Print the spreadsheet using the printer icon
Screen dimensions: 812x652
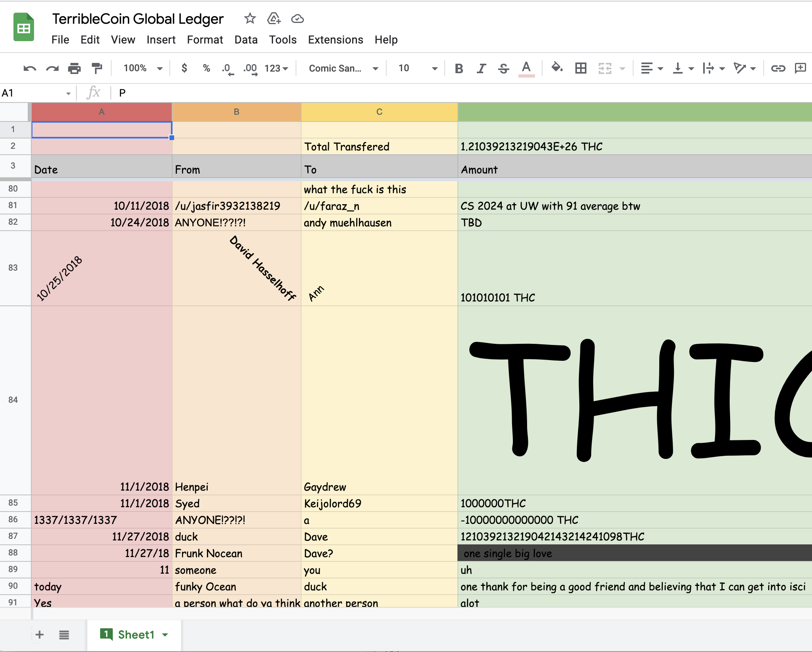click(74, 68)
